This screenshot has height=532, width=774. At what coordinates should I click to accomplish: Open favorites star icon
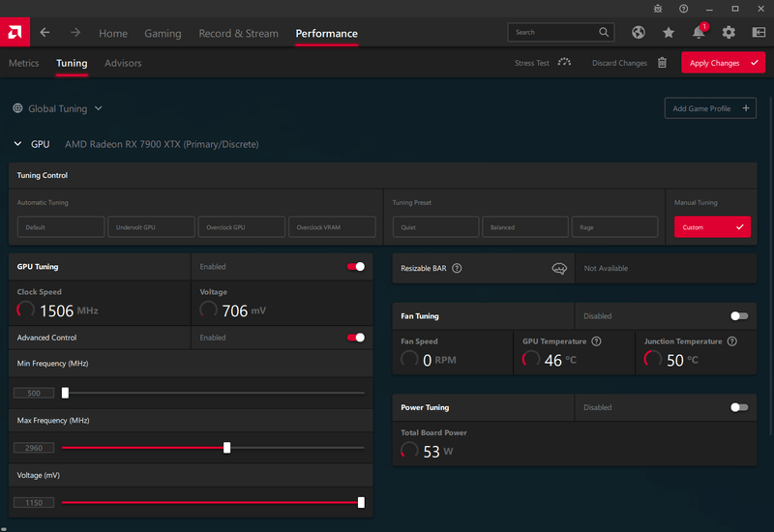coord(669,33)
